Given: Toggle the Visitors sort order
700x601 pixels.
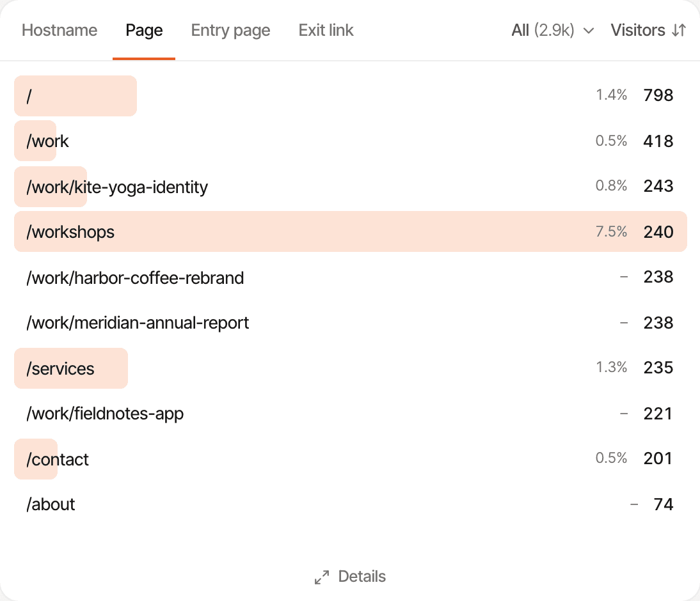Looking at the screenshot, I should 648,30.
